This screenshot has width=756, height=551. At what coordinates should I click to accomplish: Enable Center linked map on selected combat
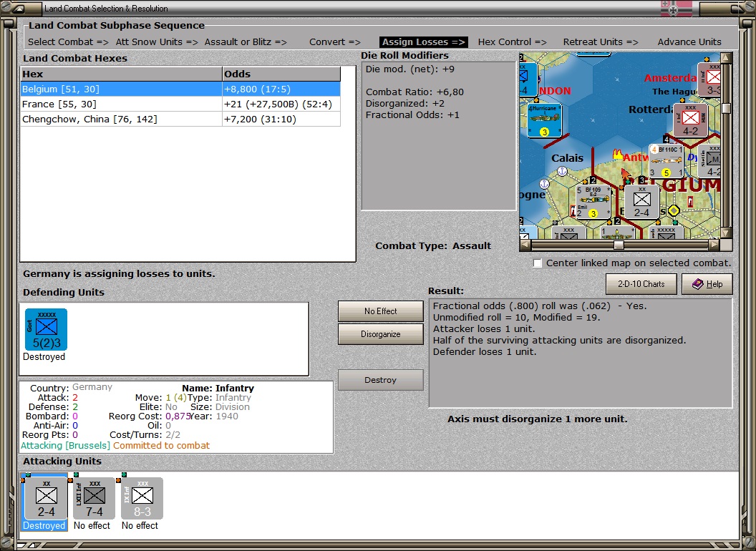[538, 263]
